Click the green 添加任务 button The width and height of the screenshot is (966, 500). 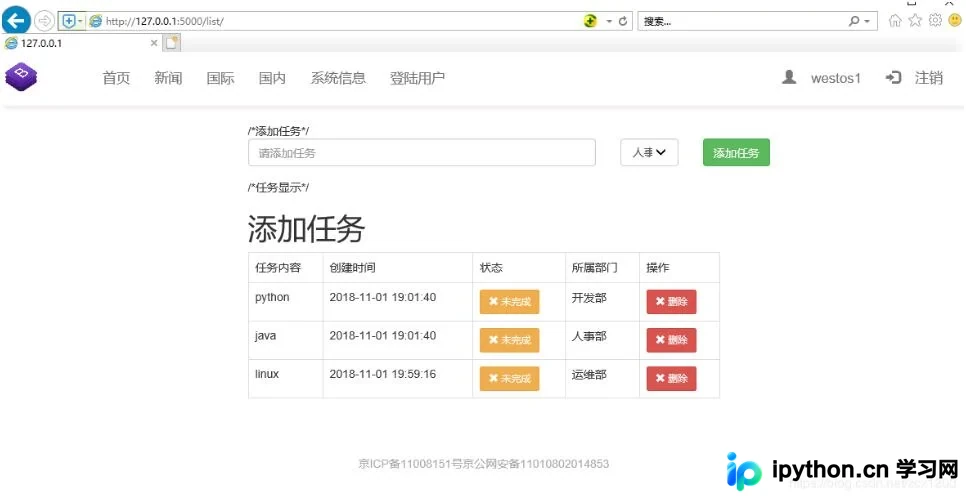pos(736,153)
